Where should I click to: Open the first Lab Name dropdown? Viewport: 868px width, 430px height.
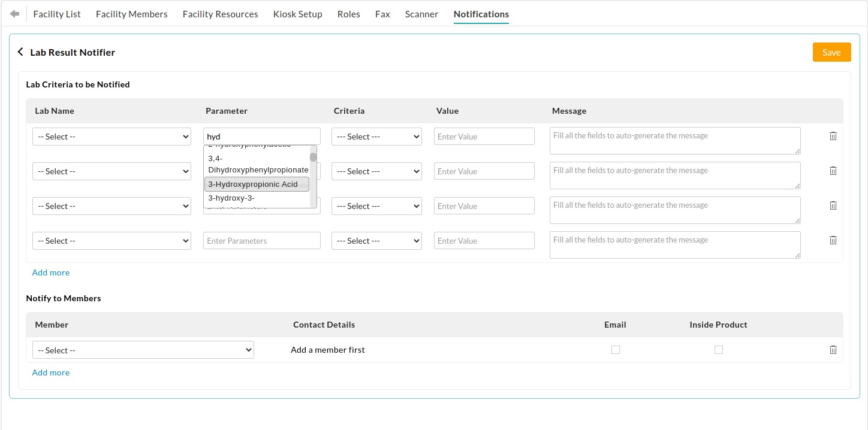tap(111, 136)
